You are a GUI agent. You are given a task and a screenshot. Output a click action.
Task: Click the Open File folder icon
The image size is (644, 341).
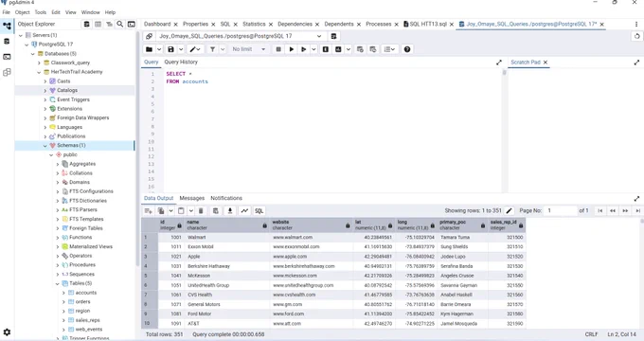(x=149, y=49)
